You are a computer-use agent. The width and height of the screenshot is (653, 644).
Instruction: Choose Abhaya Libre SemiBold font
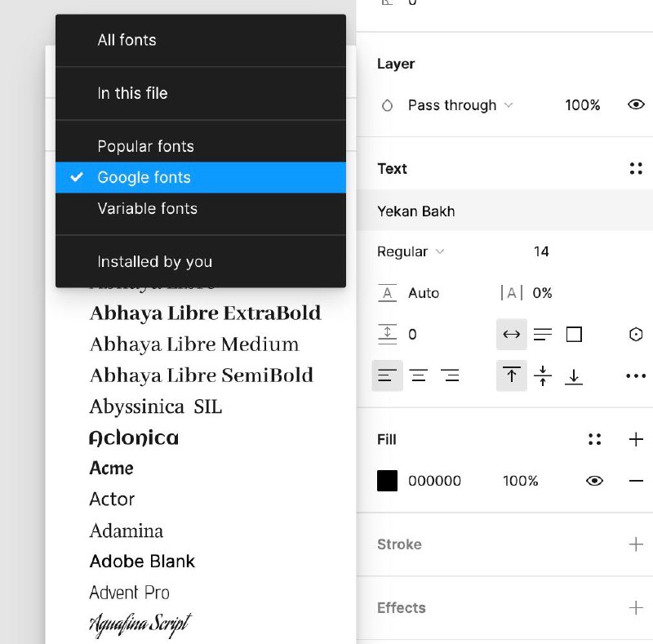coord(201,375)
